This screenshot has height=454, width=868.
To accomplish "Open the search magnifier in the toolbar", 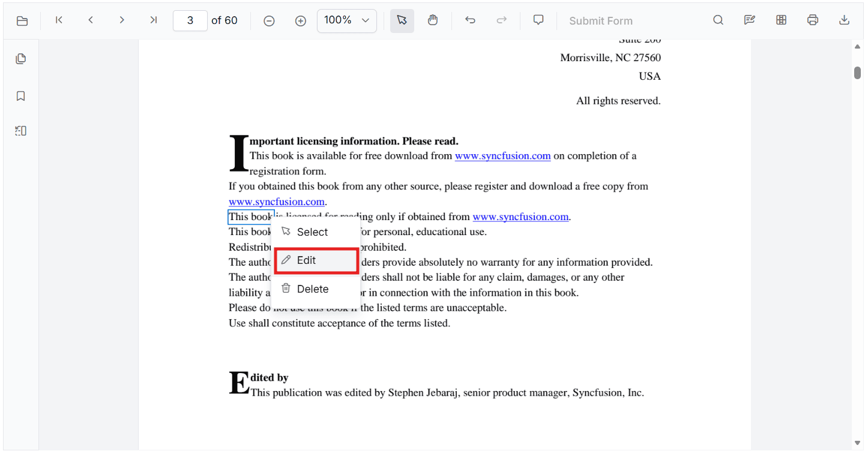I will [718, 20].
